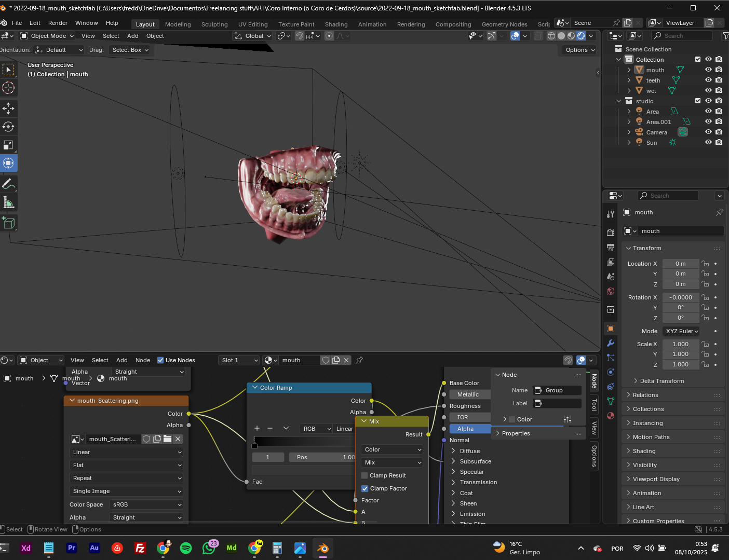Select the Rotate tool
Image resolution: width=729 pixels, height=560 pixels.
(x=8, y=126)
